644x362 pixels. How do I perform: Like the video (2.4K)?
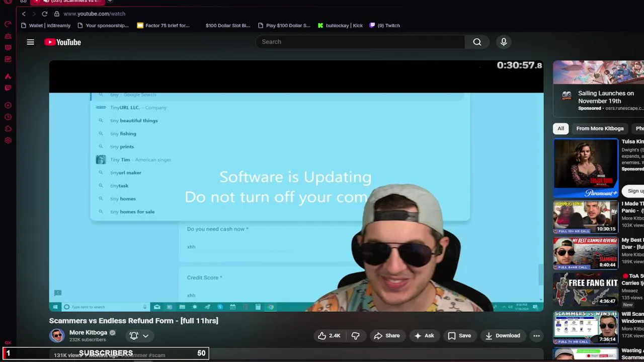329,335
